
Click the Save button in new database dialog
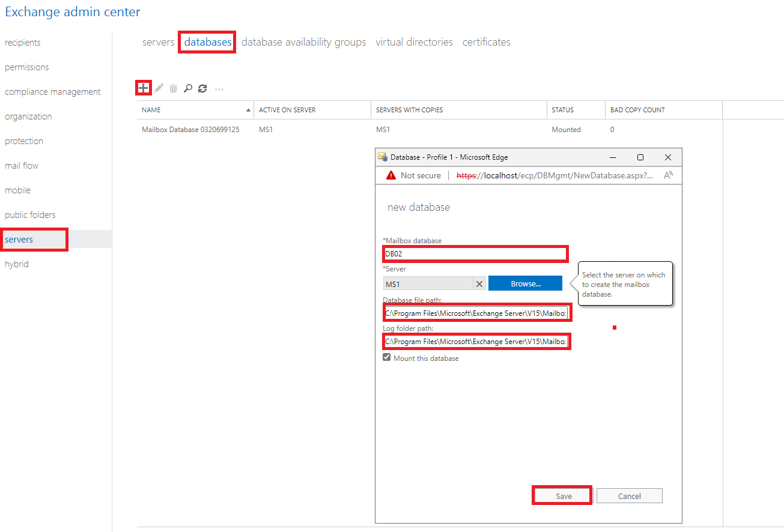point(564,496)
